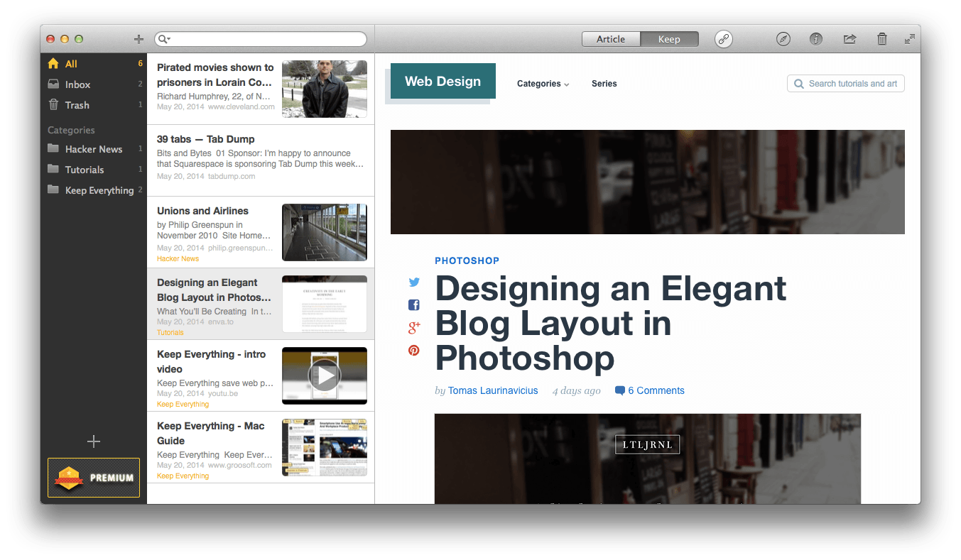Click the PREMIUM badge button

(94, 478)
